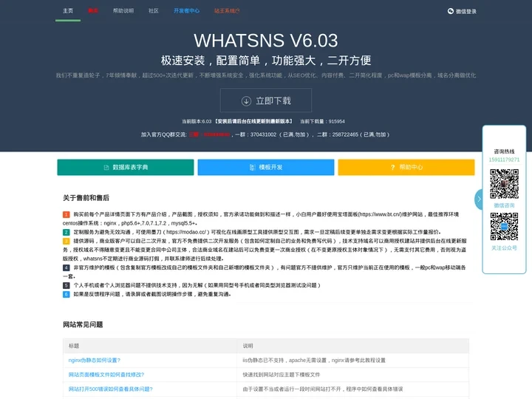Click the 咨询热线 label
532x399 pixels.
click(x=504, y=151)
